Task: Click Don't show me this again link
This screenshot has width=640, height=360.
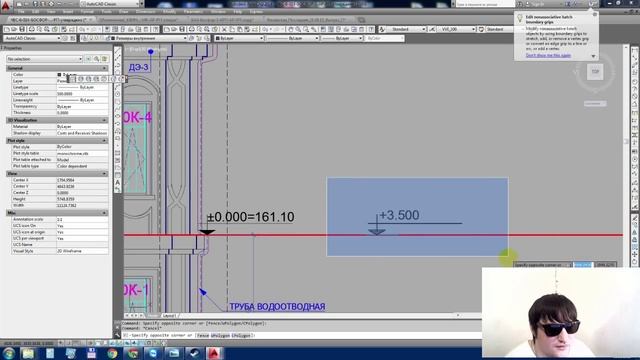Action: tap(548, 55)
